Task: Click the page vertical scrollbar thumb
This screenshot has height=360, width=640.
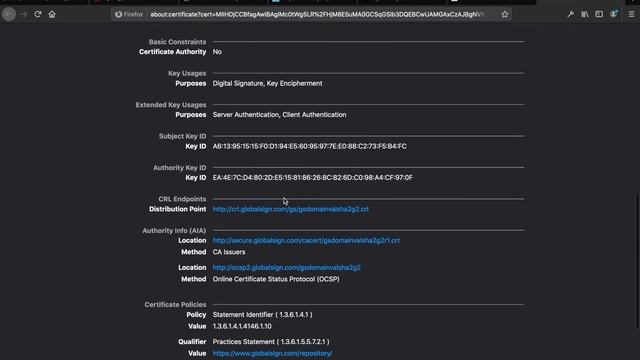Action: [637, 261]
